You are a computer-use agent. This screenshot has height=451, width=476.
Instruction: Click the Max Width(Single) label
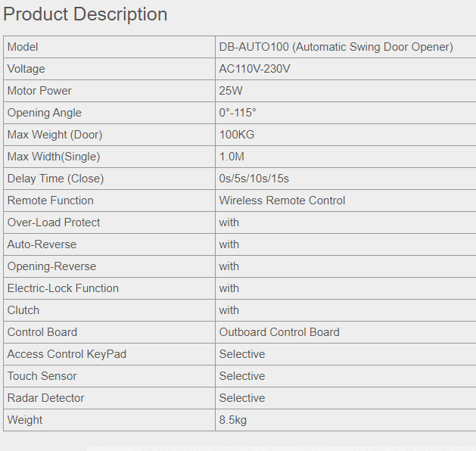[54, 157]
